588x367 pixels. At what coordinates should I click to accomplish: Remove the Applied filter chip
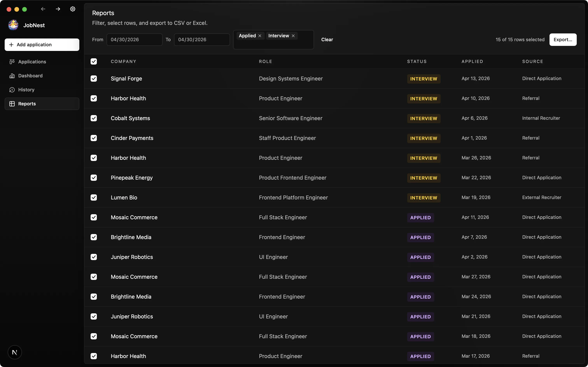tap(260, 36)
